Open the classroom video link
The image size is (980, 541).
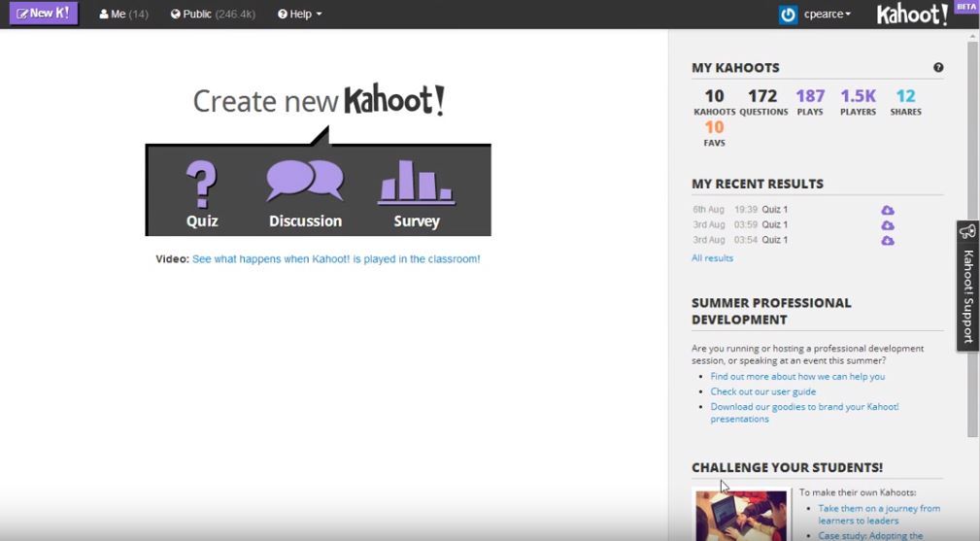pos(336,258)
